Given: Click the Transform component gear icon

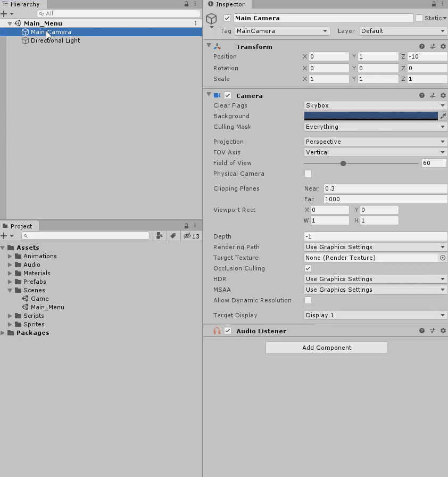Looking at the screenshot, I should [443, 46].
